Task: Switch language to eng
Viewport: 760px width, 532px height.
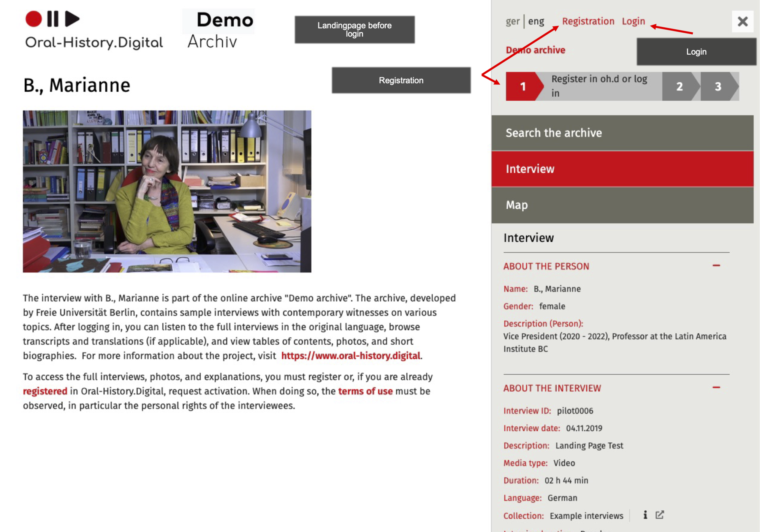Action: pos(536,21)
